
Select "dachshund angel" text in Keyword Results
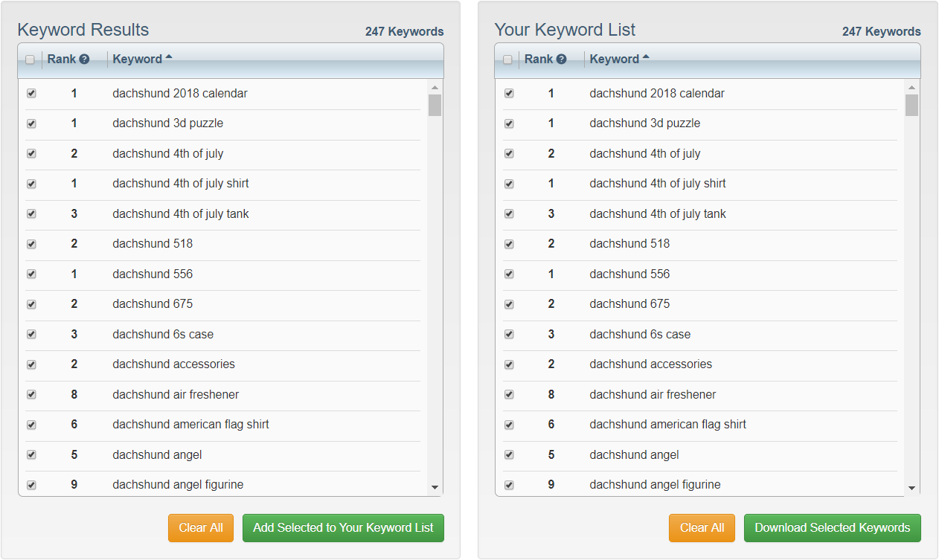click(158, 455)
